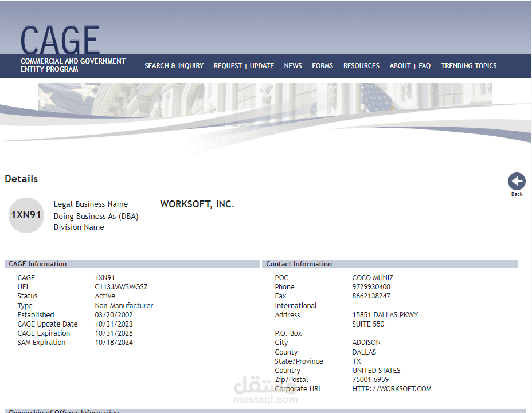The image size is (532, 413).
Task: Click the city value ADDISON
Action: 366,343
